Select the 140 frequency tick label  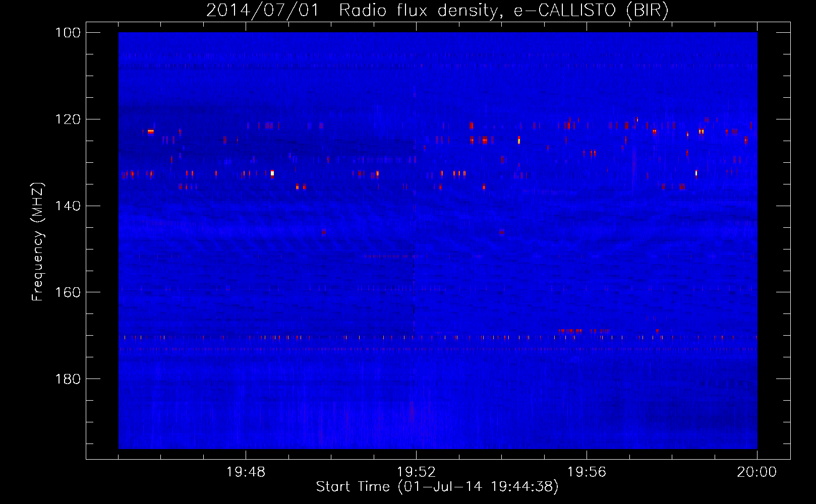point(67,206)
